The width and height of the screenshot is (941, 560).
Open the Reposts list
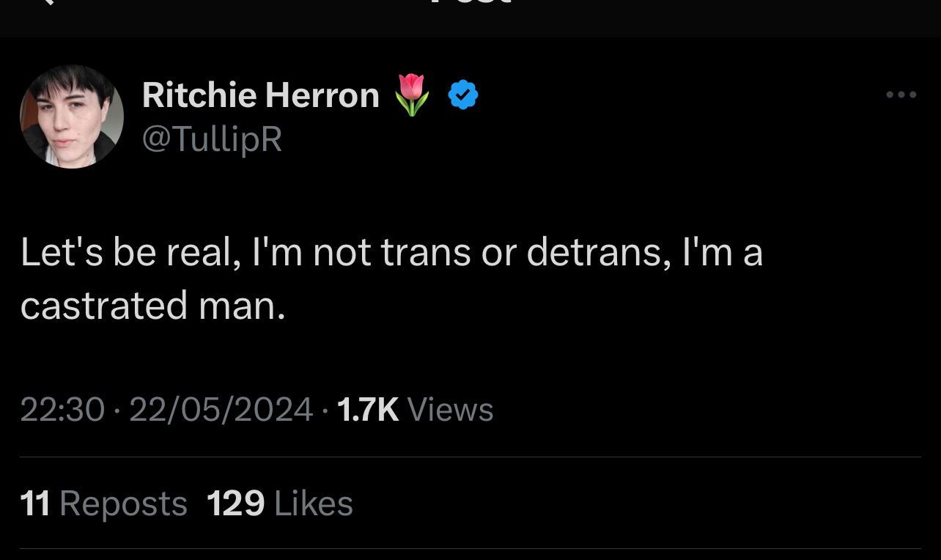pyautogui.click(x=123, y=504)
